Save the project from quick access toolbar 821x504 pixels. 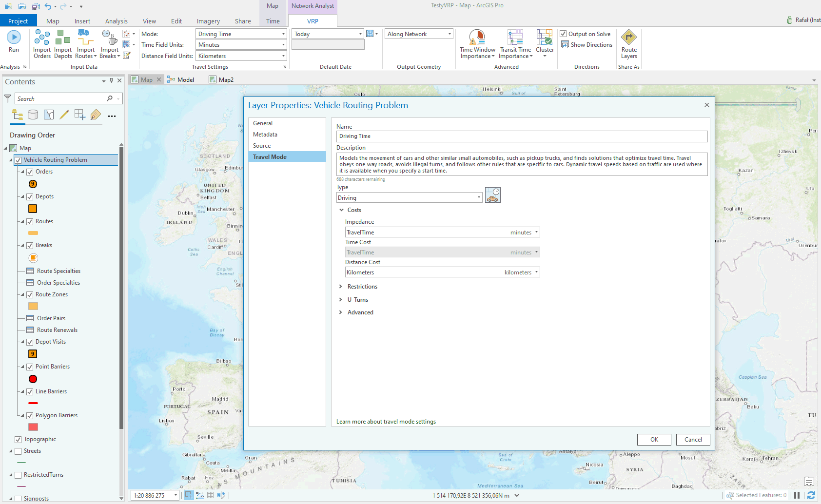click(x=36, y=6)
